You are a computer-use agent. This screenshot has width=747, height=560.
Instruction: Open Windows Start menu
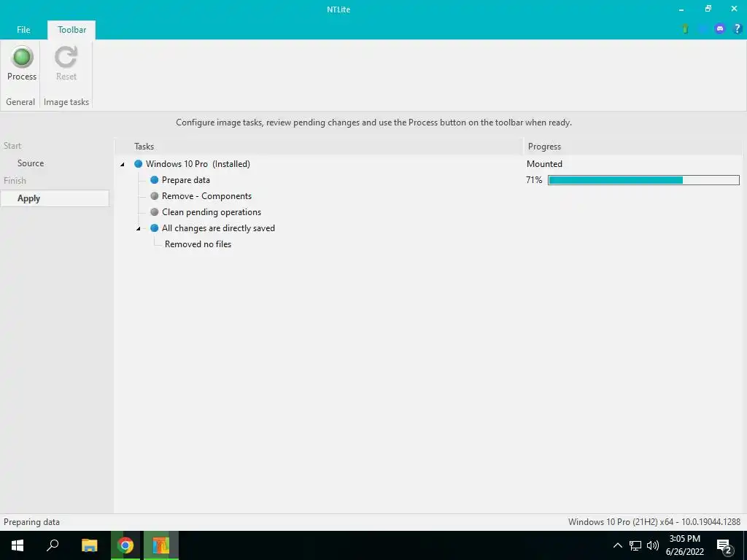point(18,545)
